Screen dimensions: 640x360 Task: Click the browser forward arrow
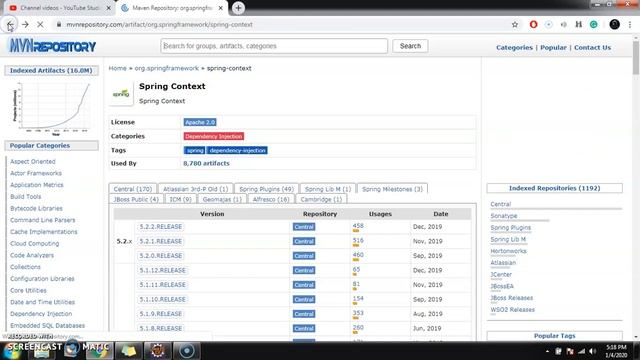[x=25, y=24]
